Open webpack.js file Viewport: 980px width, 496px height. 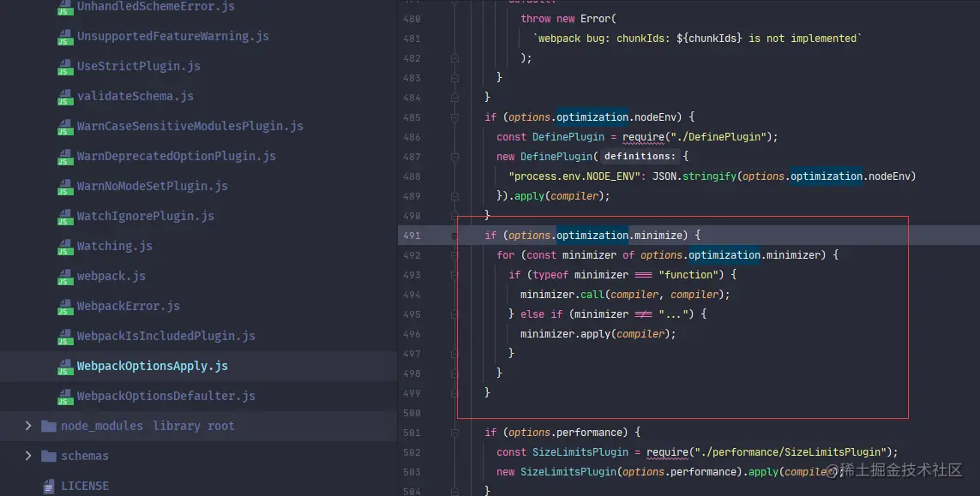click(111, 276)
